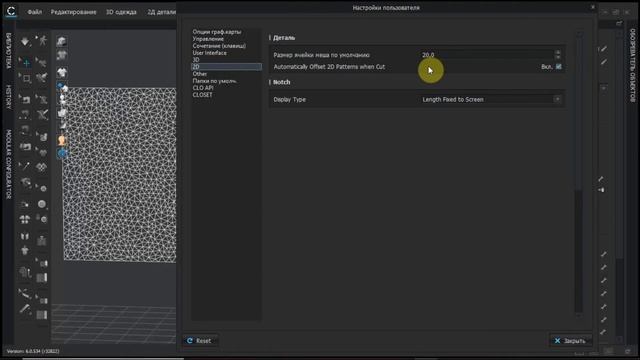Viewport: 640px width, 360px height.
Task: Click the Version text in status bar
Action: coord(33,351)
